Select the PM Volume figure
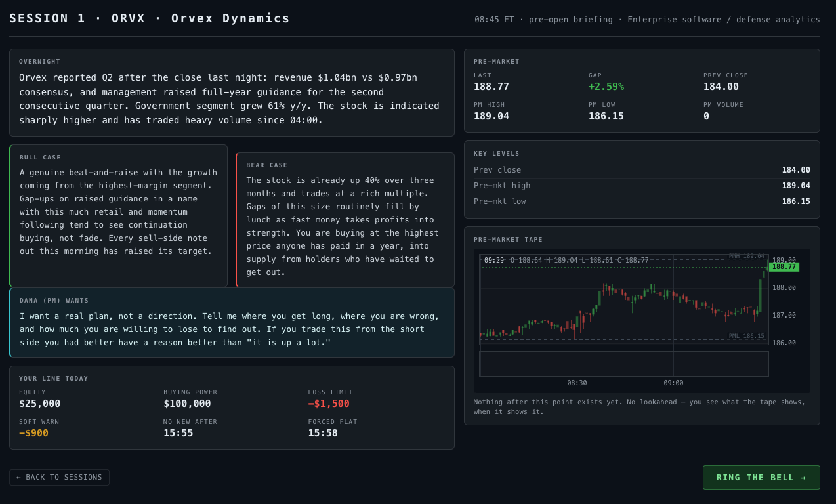 tap(706, 116)
